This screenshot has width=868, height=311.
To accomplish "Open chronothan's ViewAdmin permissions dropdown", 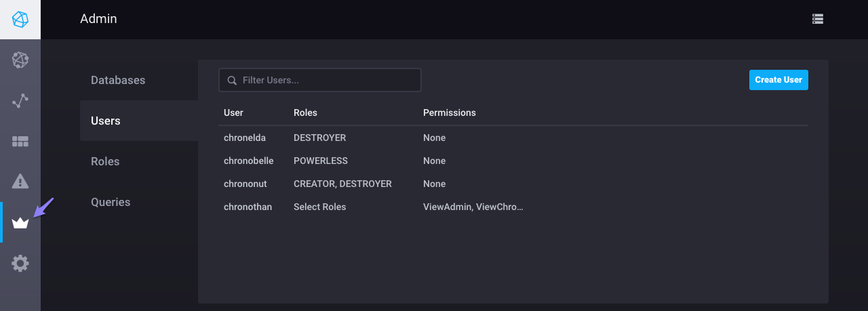I will (x=473, y=207).
